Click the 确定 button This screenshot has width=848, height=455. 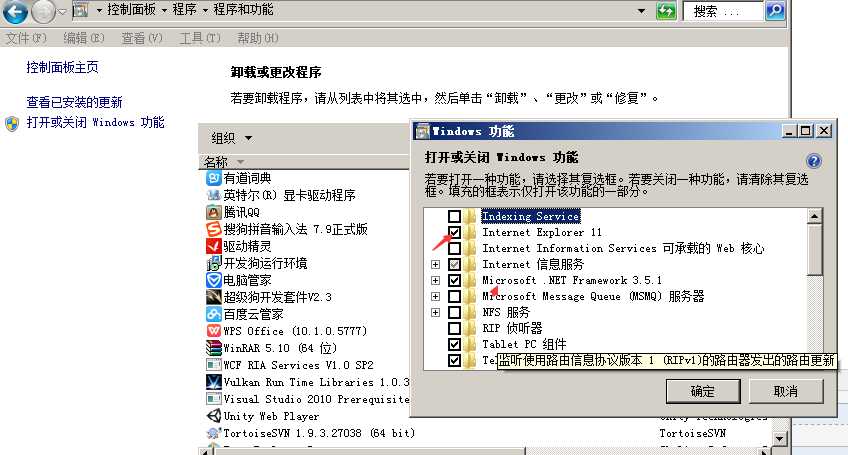click(703, 391)
